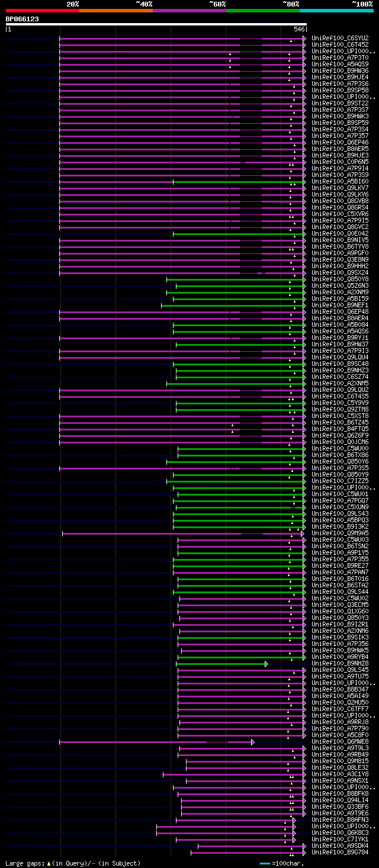379x868 pixels.
Task: Select hit label UniRef100_Q5Z6N3
Action: [340, 286]
